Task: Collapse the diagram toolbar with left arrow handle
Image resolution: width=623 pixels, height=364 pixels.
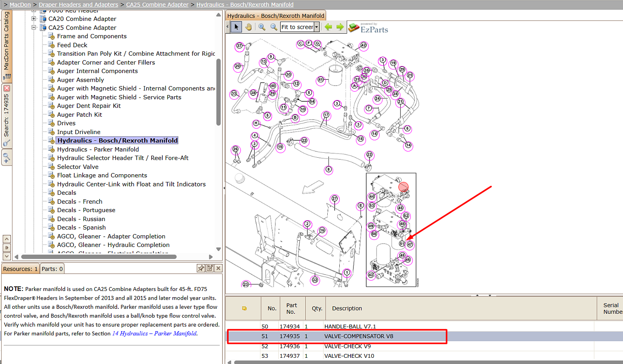Action: point(228,27)
